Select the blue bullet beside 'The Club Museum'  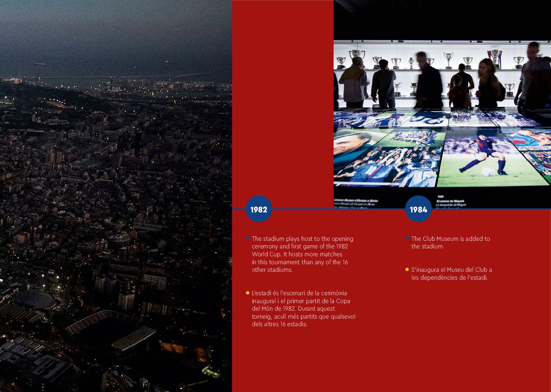[x=407, y=238]
